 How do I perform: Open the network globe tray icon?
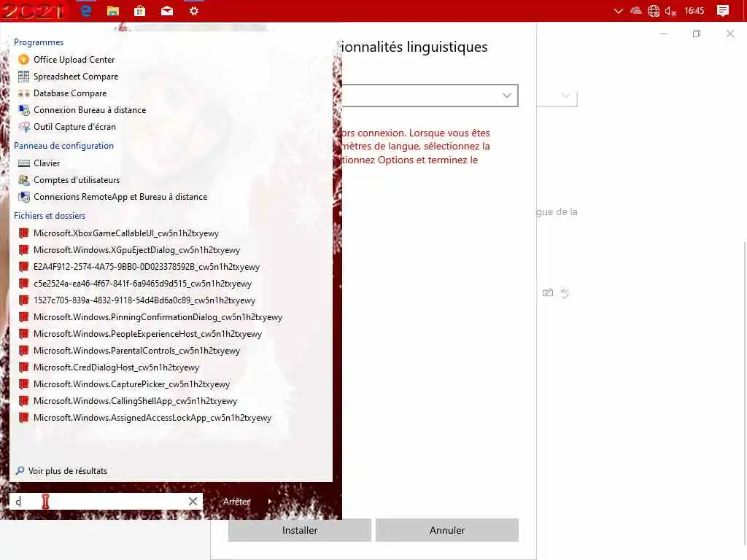tap(654, 11)
